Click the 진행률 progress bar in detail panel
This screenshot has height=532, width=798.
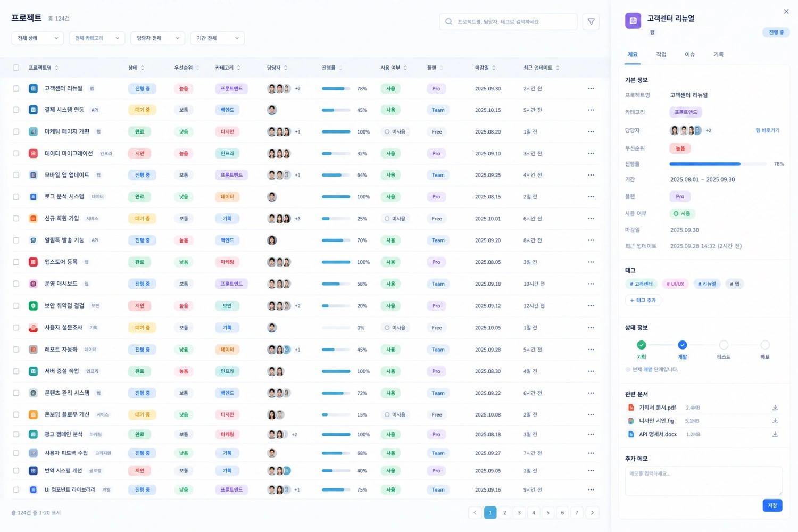point(718,164)
